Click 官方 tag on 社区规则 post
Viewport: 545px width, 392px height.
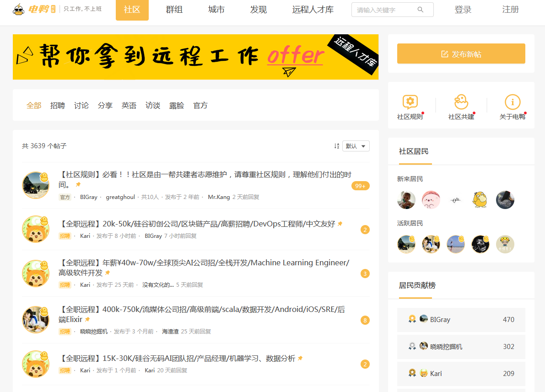click(65, 197)
